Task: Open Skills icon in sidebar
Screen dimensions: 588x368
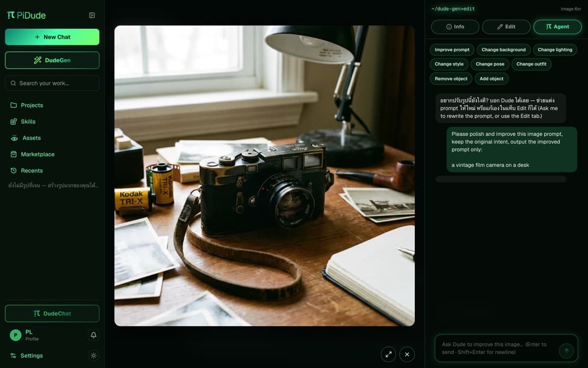Action: pos(14,122)
